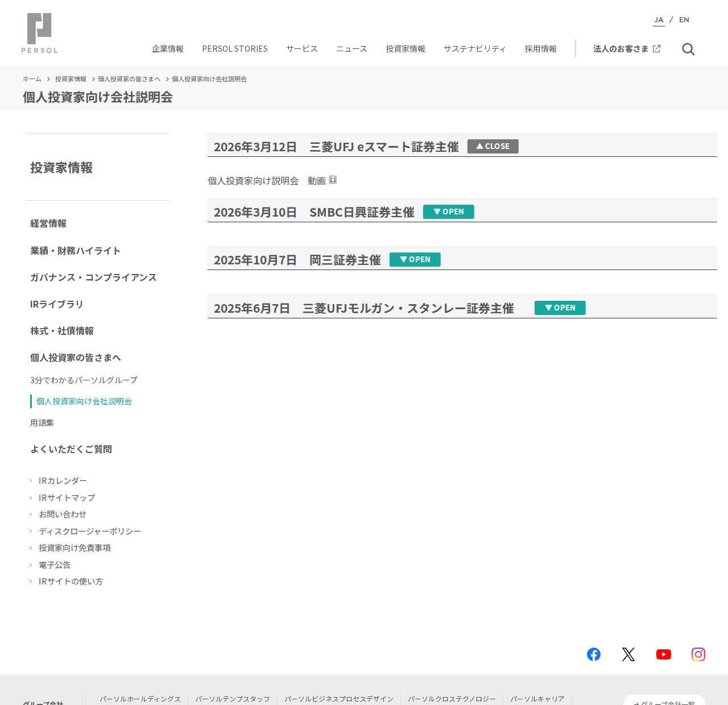Open the 企業情報 menu
The width and height of the screenshot is (728, 705).
168,49
